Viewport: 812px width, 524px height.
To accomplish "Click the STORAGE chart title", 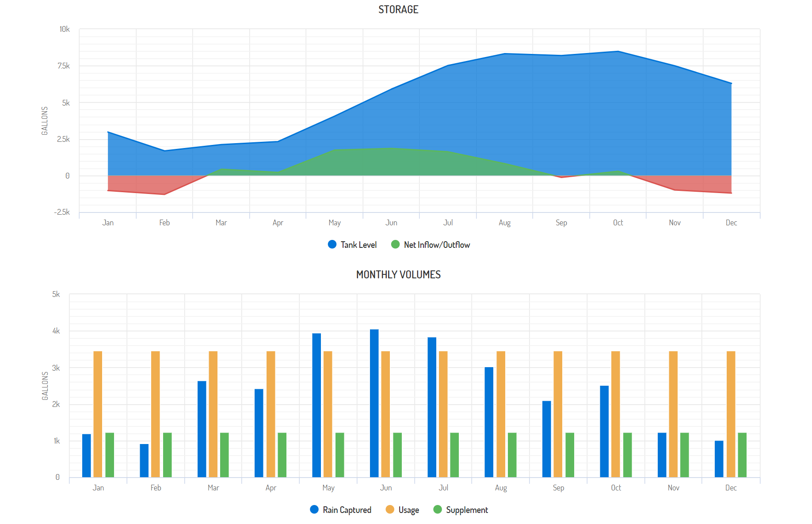I will tap(398, 10).
